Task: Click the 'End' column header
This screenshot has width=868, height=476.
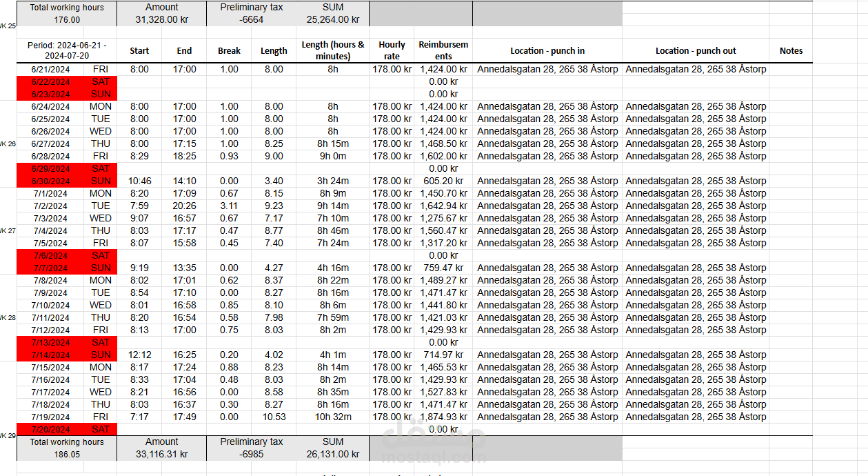Action: [x=184, y=50]
